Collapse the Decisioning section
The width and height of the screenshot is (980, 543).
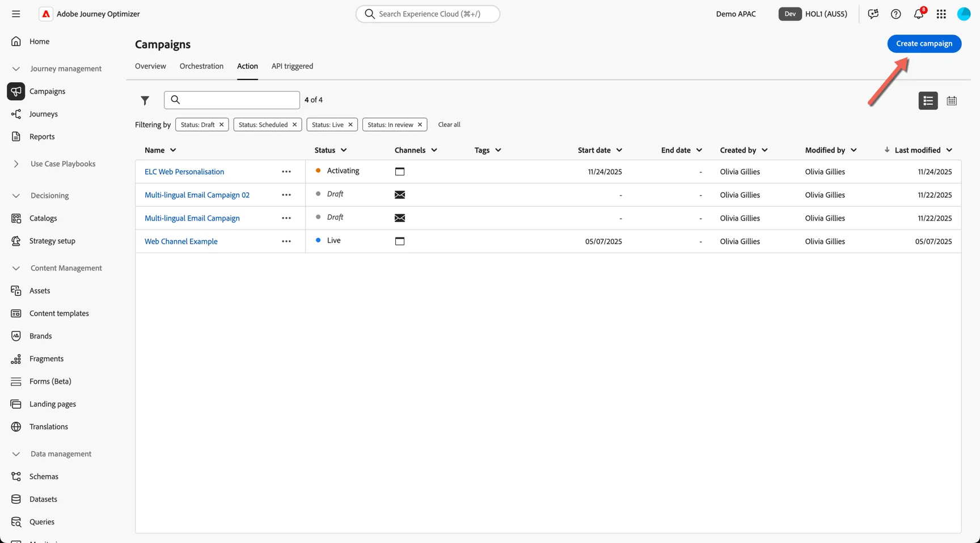16,196
